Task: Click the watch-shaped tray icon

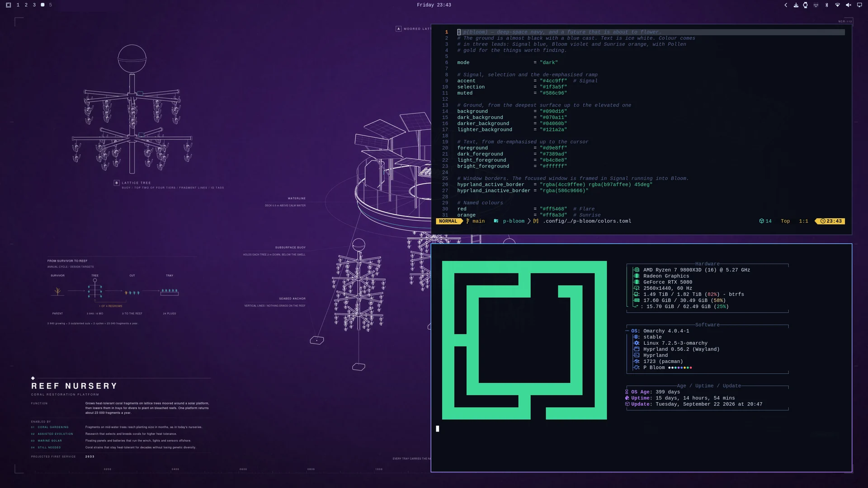Action: (x=805, y=5)
